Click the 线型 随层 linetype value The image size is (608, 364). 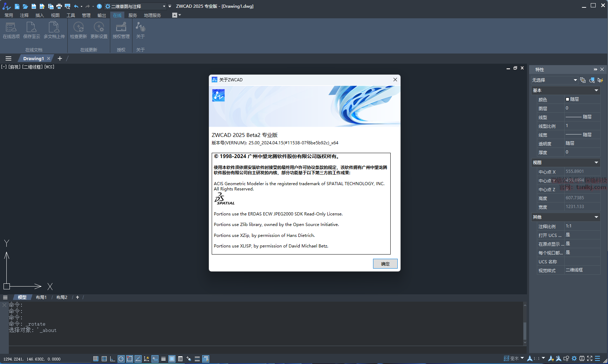tap(582, 117)
